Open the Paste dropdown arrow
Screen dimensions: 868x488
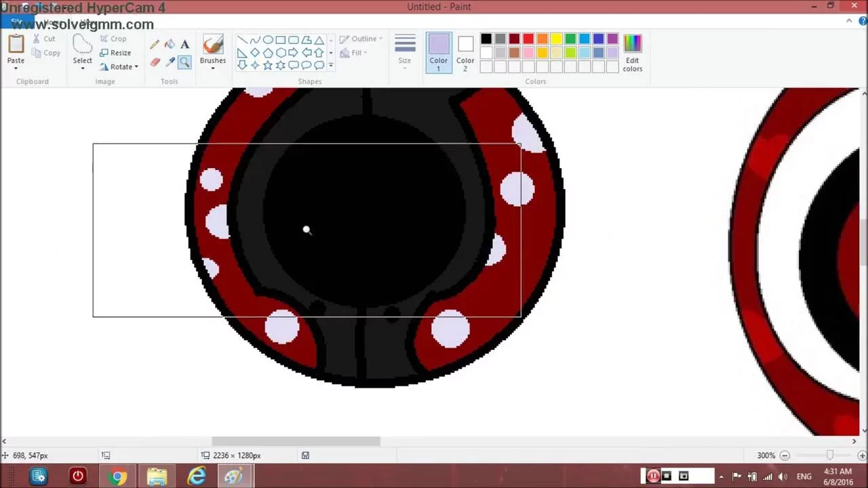(16, 68)
